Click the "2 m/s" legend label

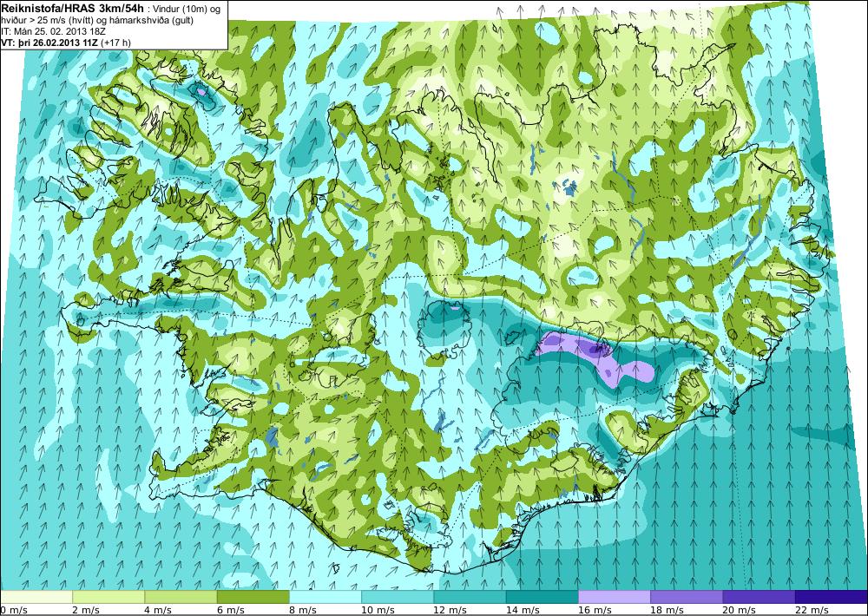point(86,610)
